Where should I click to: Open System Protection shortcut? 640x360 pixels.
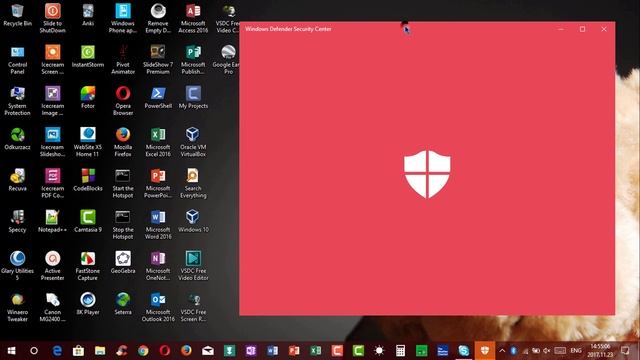17,100
